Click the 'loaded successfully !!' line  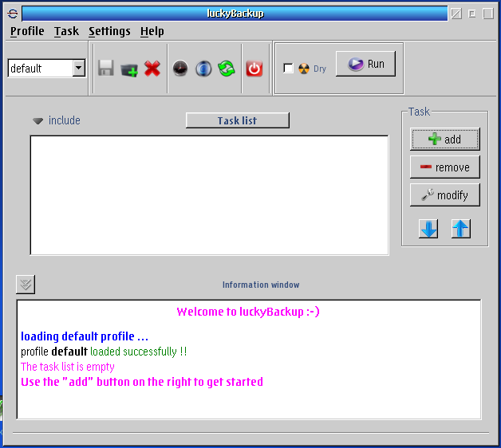click(x=138, y=352)
